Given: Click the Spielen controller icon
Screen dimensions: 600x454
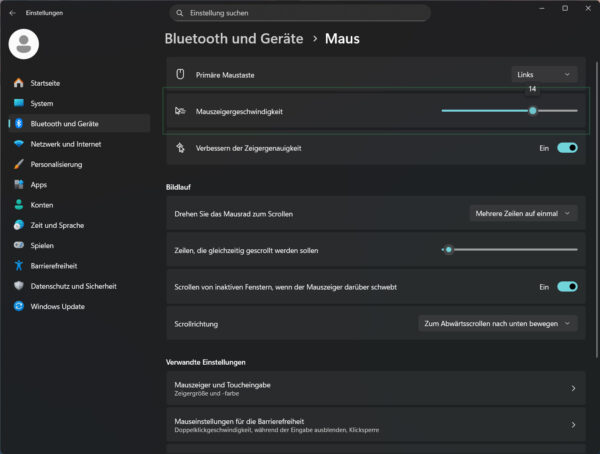Looking at the screenshot, I should click(x=18, y=245).
